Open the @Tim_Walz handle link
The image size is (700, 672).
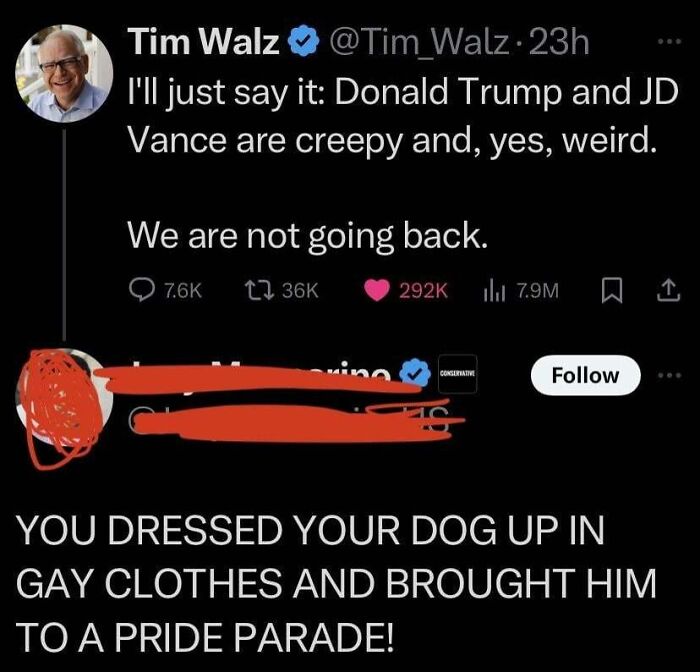tap(419, 43)
